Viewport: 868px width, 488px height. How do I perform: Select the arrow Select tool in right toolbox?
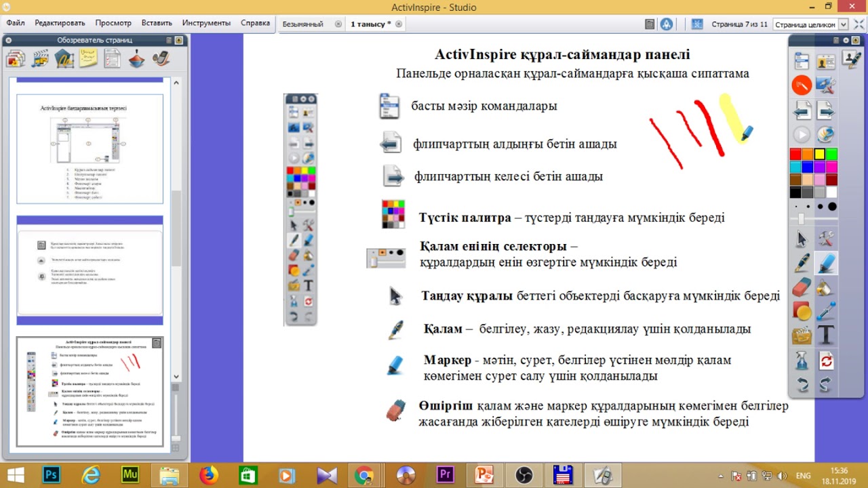[x=802, y=239]
